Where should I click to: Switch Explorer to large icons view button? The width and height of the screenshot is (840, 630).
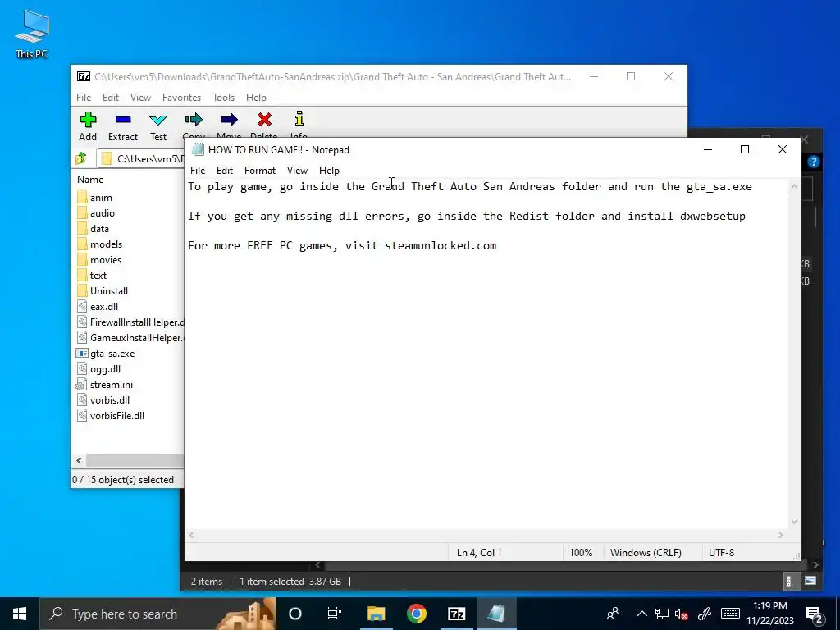(810, 581)
